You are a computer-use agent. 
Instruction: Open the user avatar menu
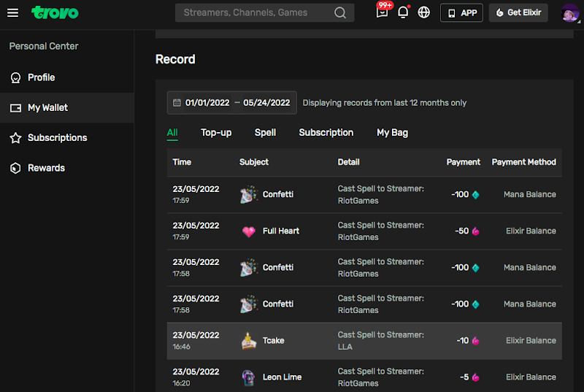pyautogui.click(x=569, y=12)
